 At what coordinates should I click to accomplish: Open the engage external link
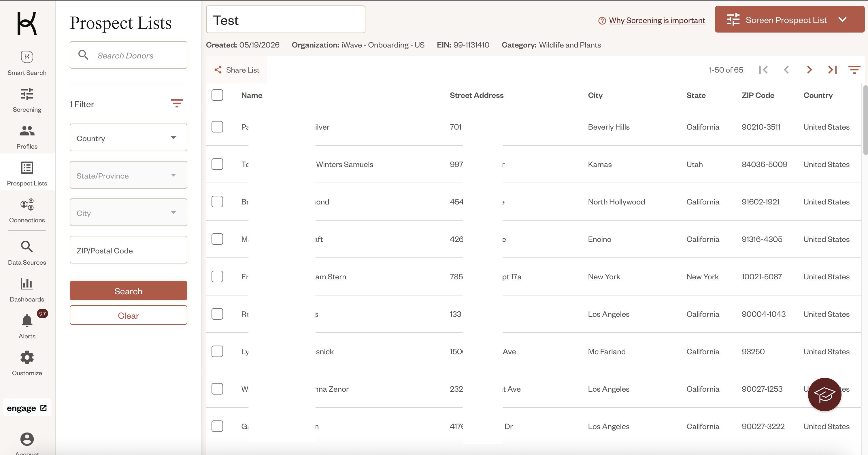click(27, 407)
